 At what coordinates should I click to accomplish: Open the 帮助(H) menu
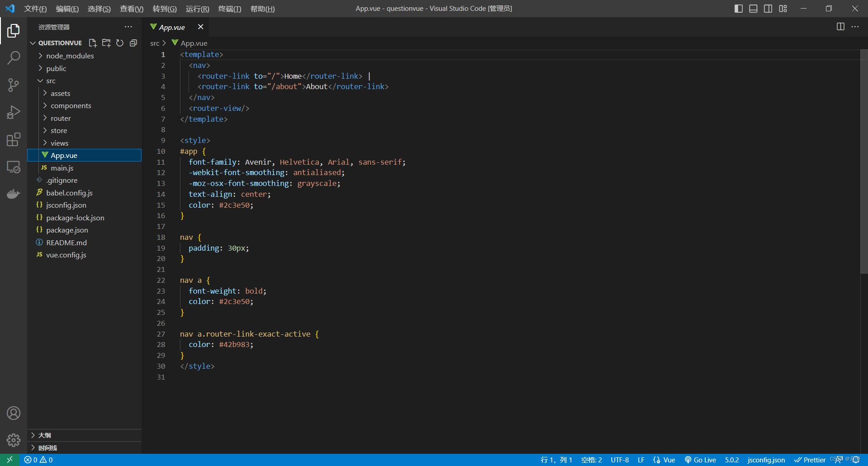pyautogui.click(x=263, y=9)
